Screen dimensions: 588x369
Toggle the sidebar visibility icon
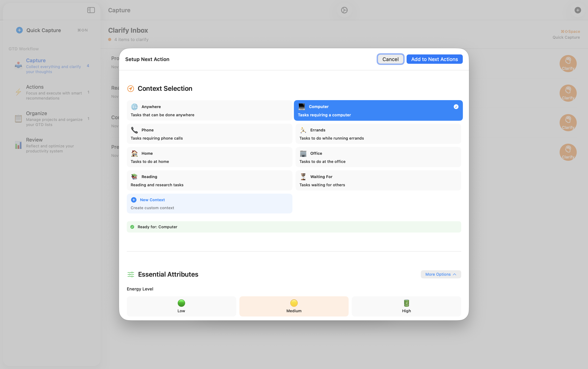[91, 10]
